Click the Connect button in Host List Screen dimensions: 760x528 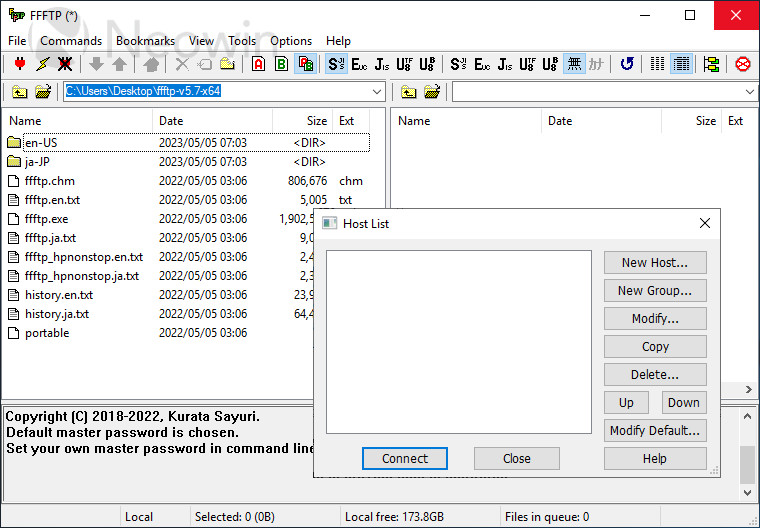click(405, 459)
